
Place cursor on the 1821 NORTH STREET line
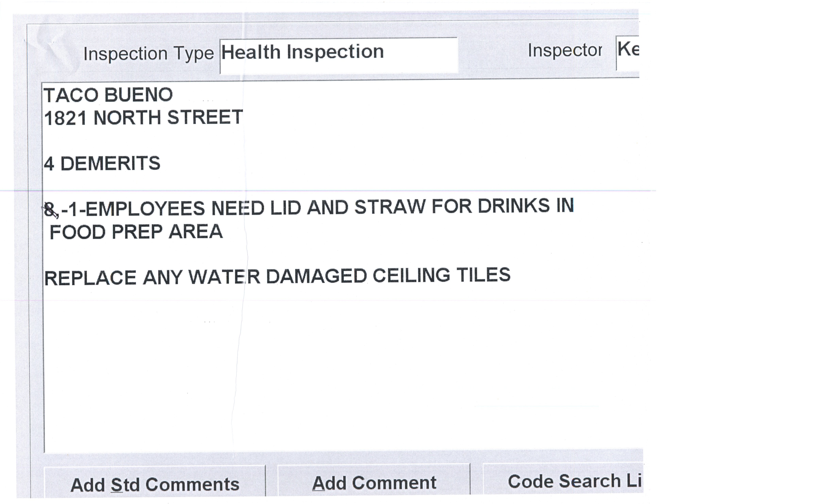click(143, 118)
